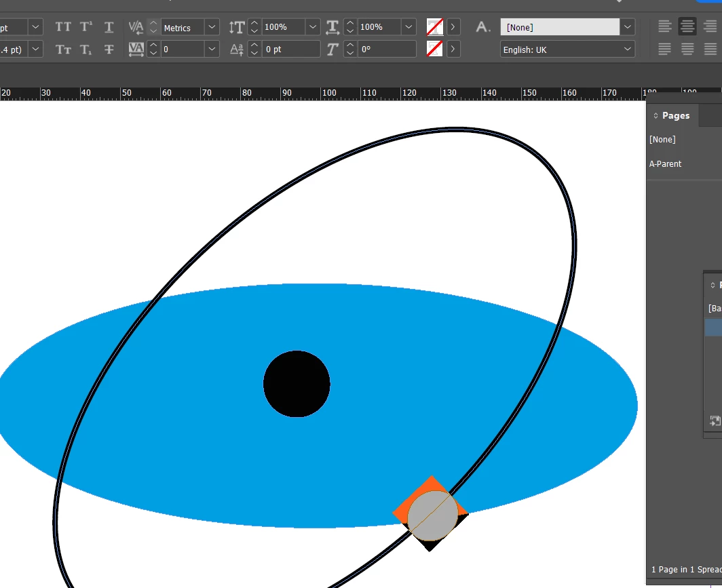Click the Tracking stepper arrows
Viewport: 722px width, 588px height.
[x=153, y=49]
